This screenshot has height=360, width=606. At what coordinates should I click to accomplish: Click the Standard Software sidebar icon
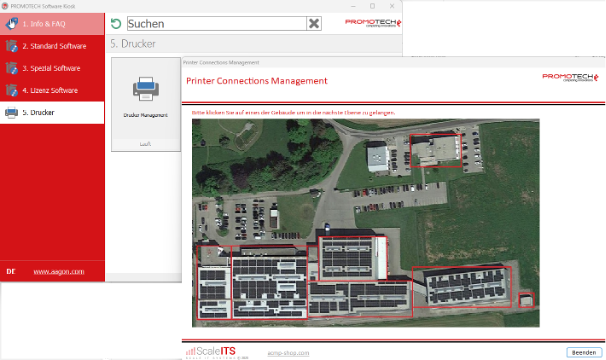(12, 46)
